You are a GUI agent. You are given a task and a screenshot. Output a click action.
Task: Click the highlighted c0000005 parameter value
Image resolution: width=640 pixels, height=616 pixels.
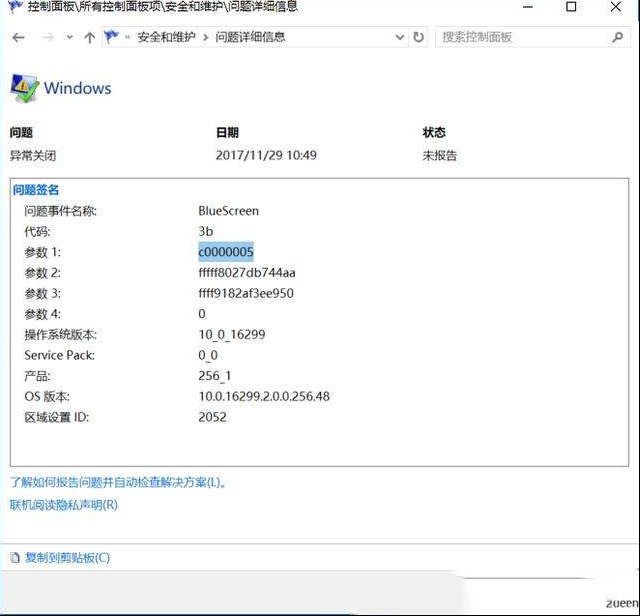coord(226,252)
